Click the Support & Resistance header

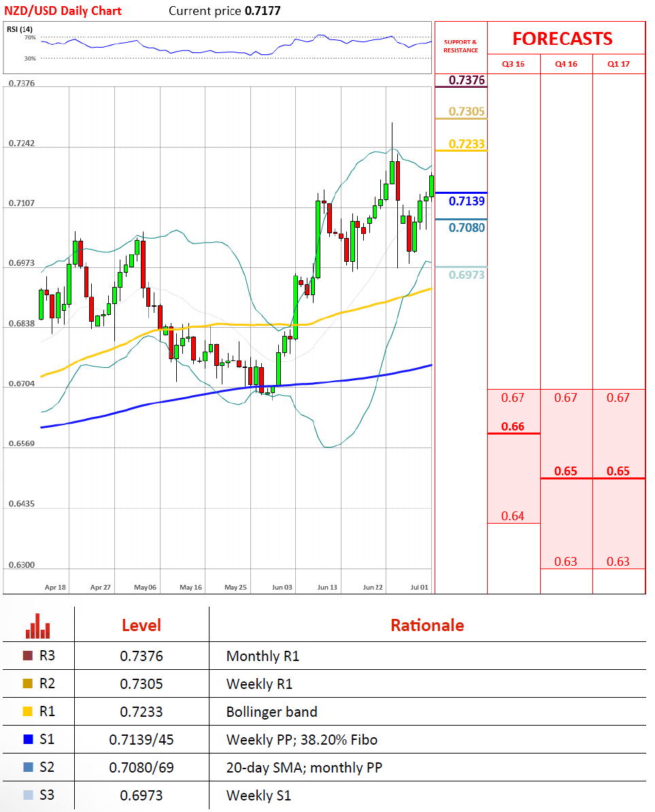(x=461, y=46)
